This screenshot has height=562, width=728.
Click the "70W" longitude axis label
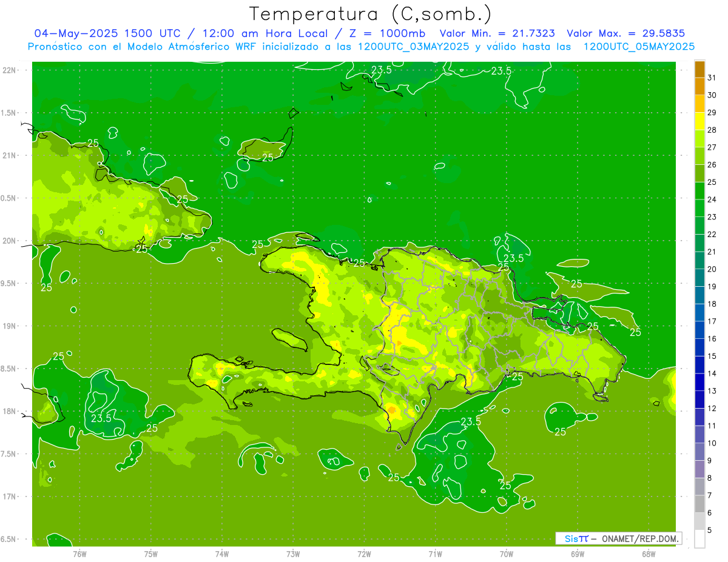506,554
